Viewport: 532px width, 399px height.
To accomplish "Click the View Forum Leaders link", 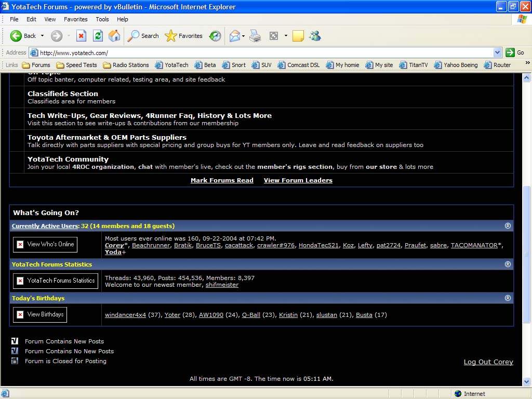I will click(x=298, y=180).
